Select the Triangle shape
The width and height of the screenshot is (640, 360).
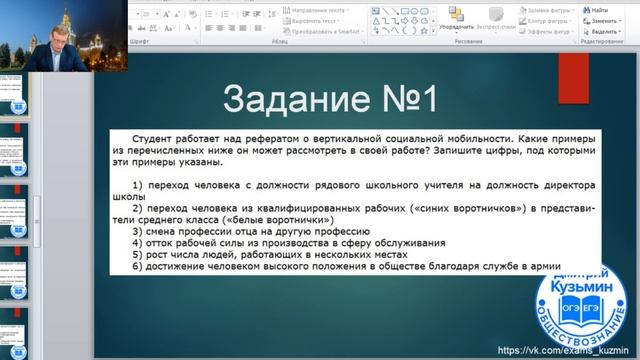click(x=376, y=21)
